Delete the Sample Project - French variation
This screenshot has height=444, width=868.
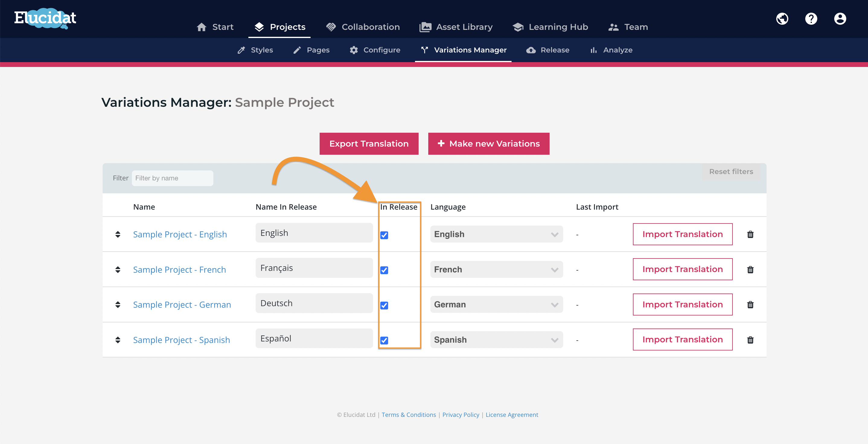pyautogui.click(x=750, y=269)
